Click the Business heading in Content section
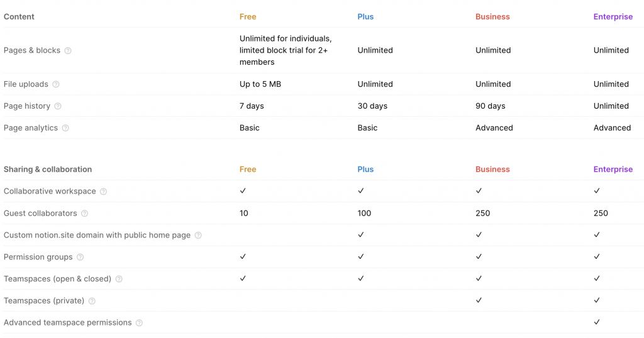 492,17
